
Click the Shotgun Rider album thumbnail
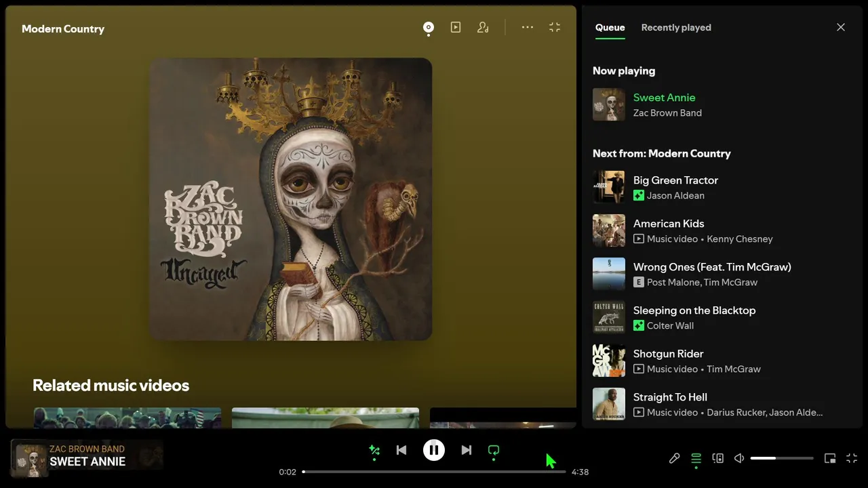tap(609, 361)
